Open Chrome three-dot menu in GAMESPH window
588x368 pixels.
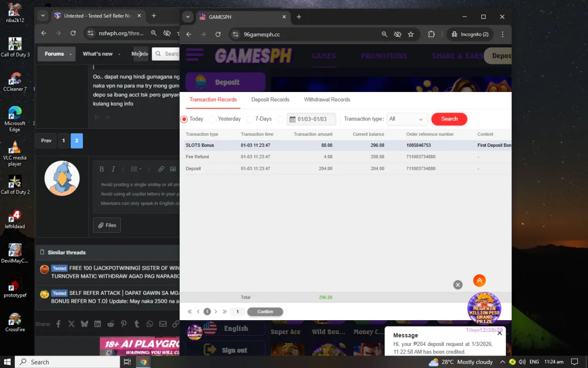click(x=503, y=34)
